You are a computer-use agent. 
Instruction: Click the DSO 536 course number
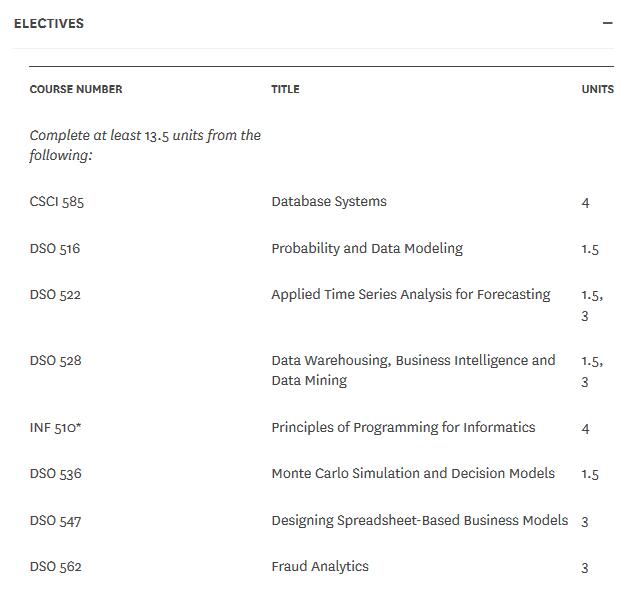[55, 474]
